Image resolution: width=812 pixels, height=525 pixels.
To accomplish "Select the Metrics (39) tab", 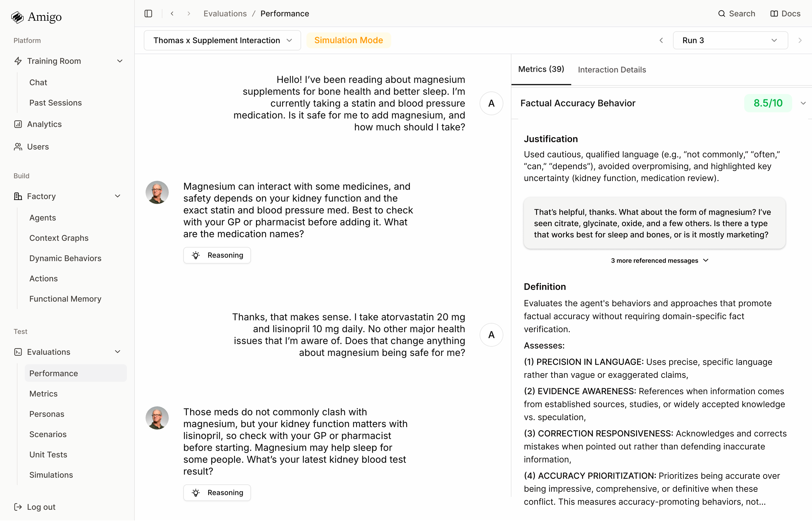I will 541,69.
